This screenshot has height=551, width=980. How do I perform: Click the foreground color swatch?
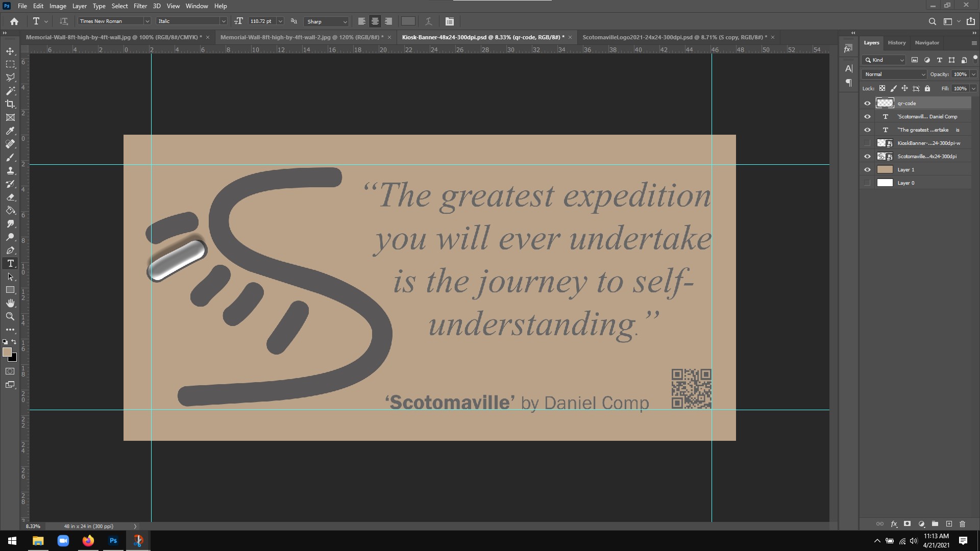[7, 352]
